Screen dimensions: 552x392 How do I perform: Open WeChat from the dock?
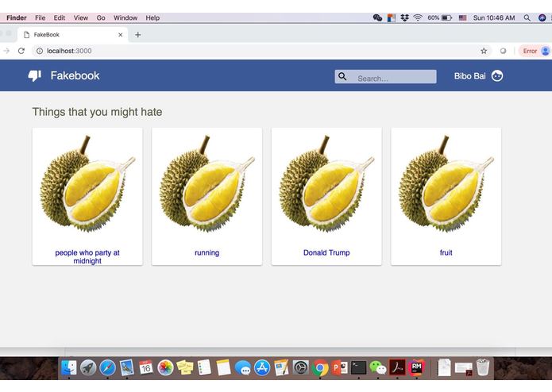click(x=378, y=367)
